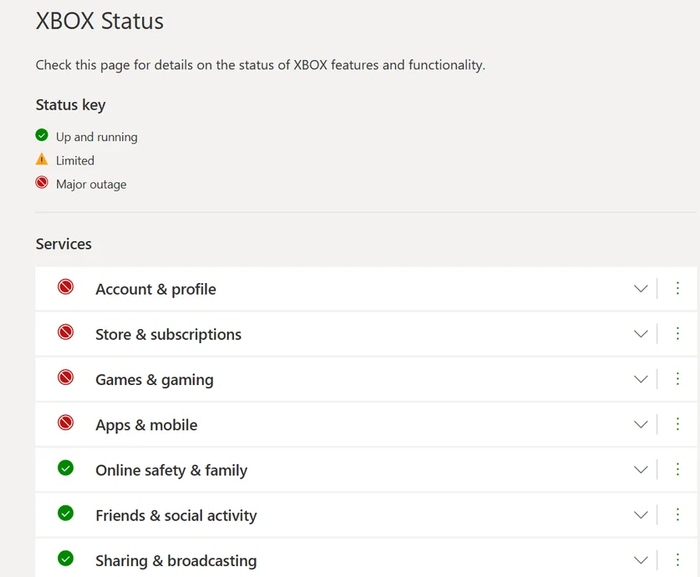Click the Services section heading
This screenshot has height=577, width=700.
64,244
